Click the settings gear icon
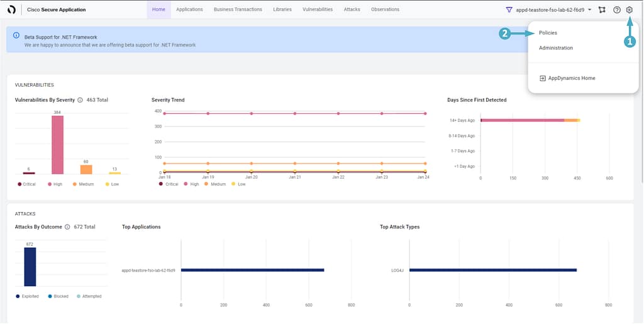 (x=629, y=10)
